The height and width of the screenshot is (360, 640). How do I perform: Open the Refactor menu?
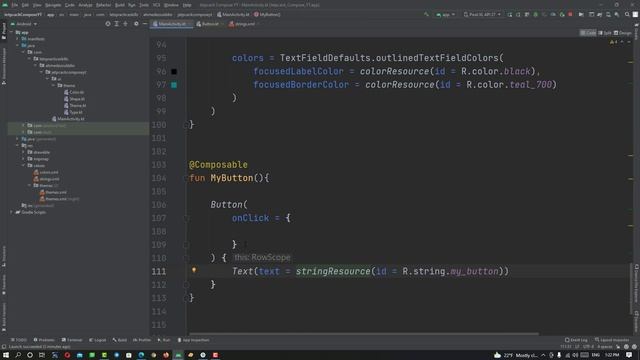tap(103, 5)
